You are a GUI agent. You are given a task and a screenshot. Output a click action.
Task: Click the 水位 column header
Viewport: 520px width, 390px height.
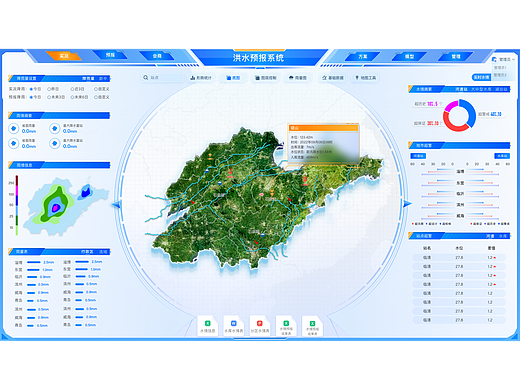[x=459, y=248]
